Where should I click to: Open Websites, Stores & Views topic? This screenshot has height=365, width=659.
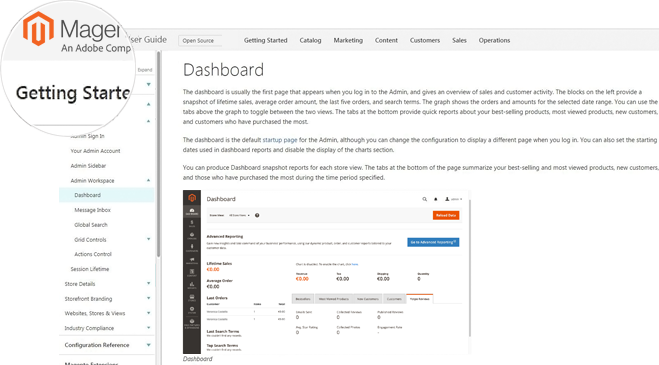[x=95, y=313]
